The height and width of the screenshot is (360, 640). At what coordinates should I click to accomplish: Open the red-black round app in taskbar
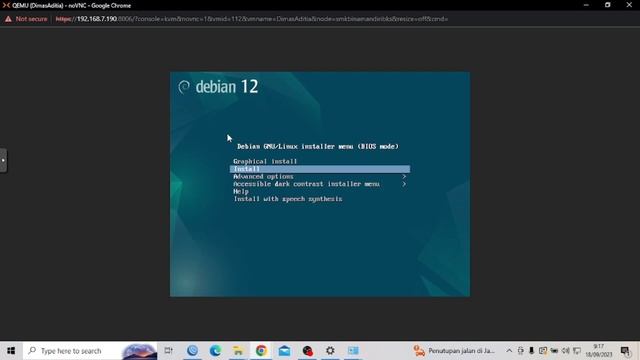coord(307,351)
